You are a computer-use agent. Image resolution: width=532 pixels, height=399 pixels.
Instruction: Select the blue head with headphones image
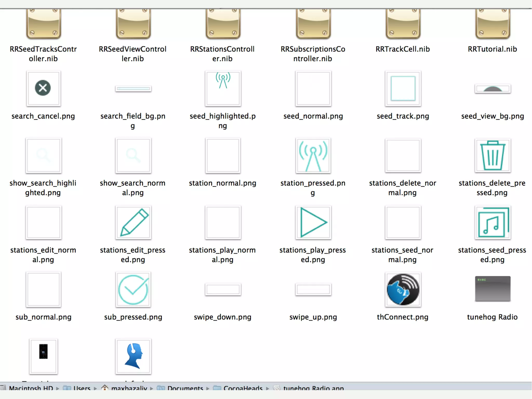point(133,356)
